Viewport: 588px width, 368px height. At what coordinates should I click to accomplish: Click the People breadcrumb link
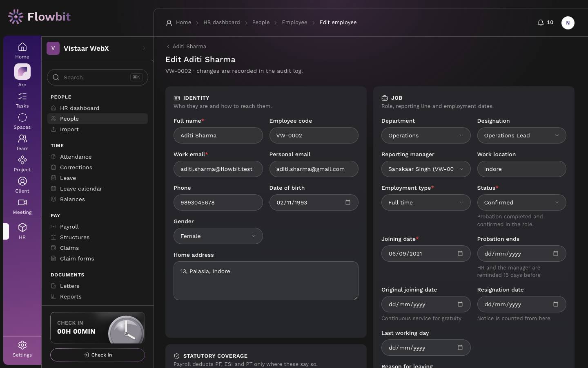(x=261, y=22)
